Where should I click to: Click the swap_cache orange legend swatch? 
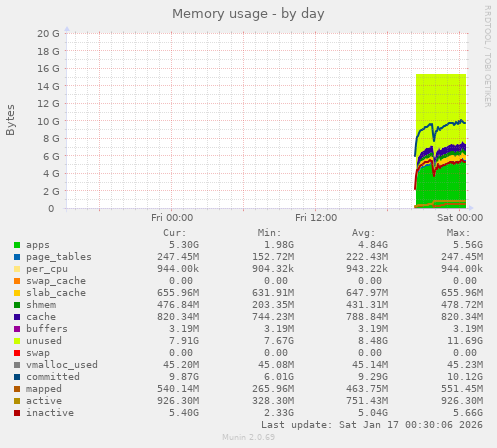tap(17, 281)
